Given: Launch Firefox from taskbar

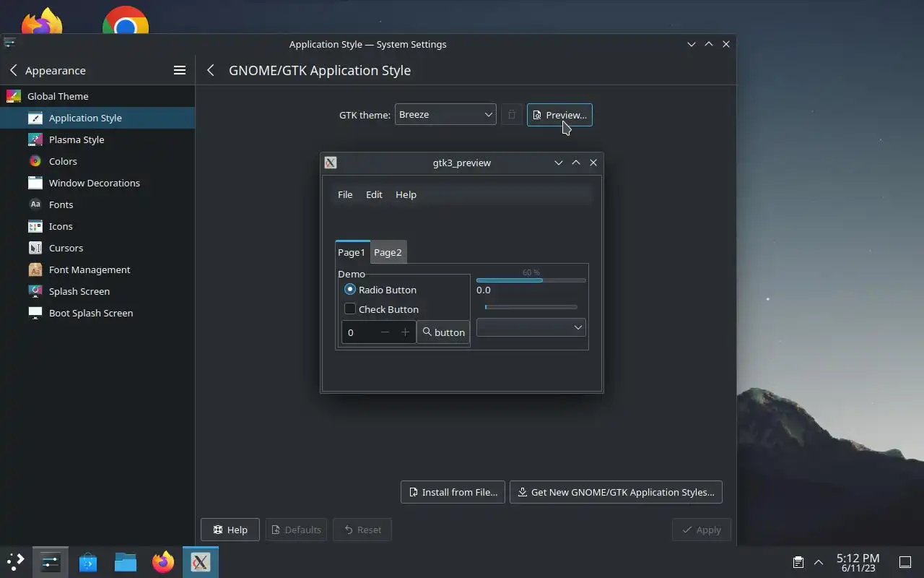Looking at the screenshot, I should click(163, 562).
